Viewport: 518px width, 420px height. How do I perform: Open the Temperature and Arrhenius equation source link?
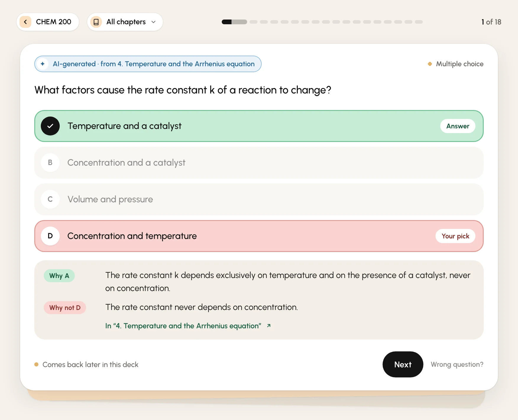pos(183,326)
